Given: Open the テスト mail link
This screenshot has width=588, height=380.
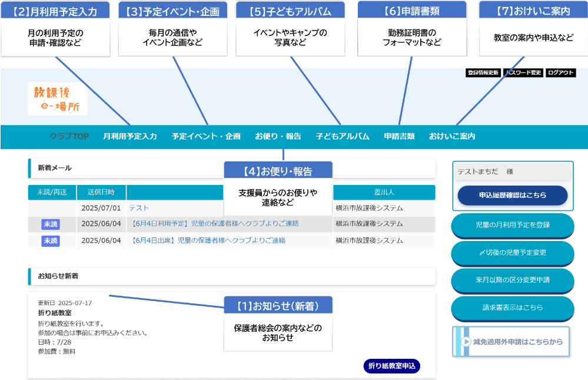Looking at the screenshot, I should tap(139, 208).
